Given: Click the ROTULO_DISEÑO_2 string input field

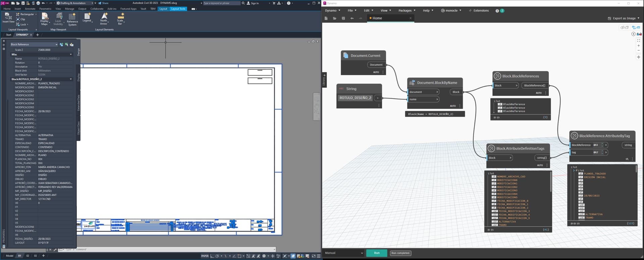Looking at the screenshot, I should 355,98.
